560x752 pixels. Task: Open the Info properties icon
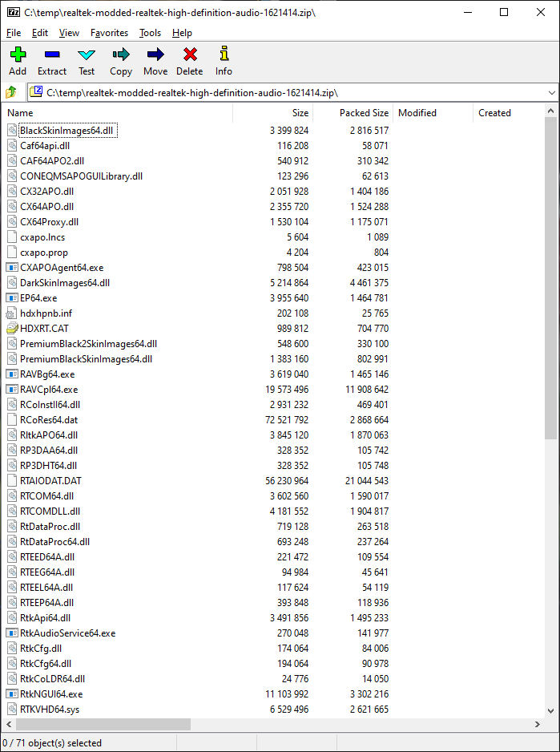tap(224, 55)
